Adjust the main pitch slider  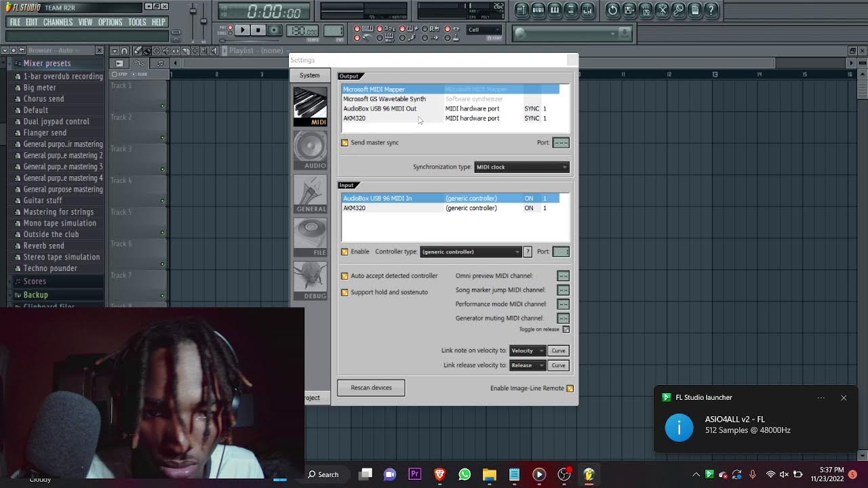tap(203, 21)
